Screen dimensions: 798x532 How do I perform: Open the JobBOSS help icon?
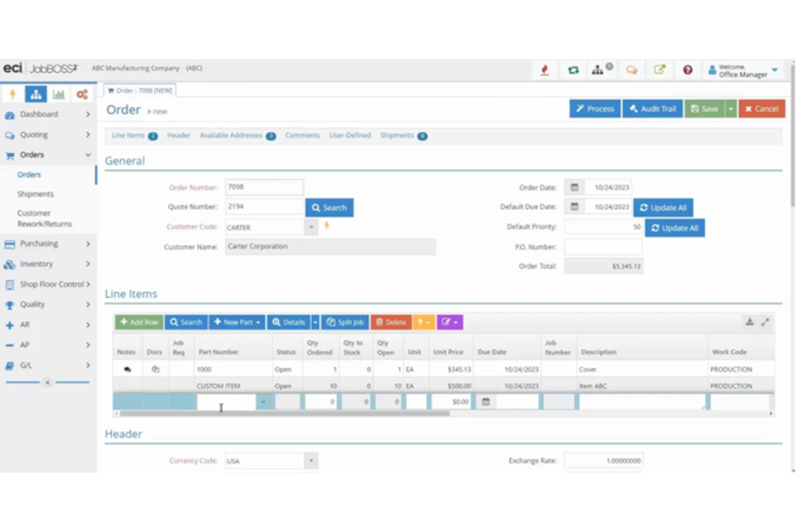pyautogui.click(x=687, y=69)
